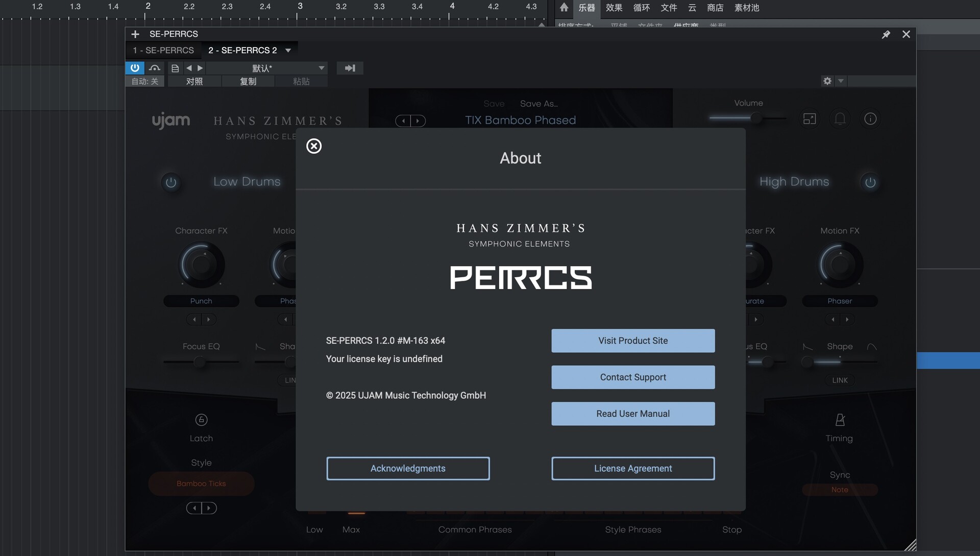Click the info (i) icon
Image resolution: width=980 pixels, height=556 pixels.
(x=870, y=119)
